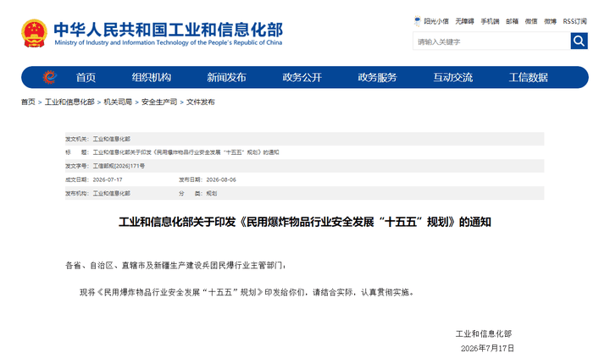610x364 pixels.
Task: Open the 阳光小信 assistant link
Action: click(x=436, y=21)
